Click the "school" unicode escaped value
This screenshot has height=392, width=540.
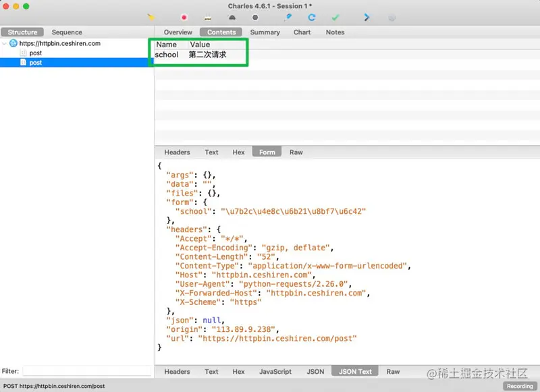point(293,211)
